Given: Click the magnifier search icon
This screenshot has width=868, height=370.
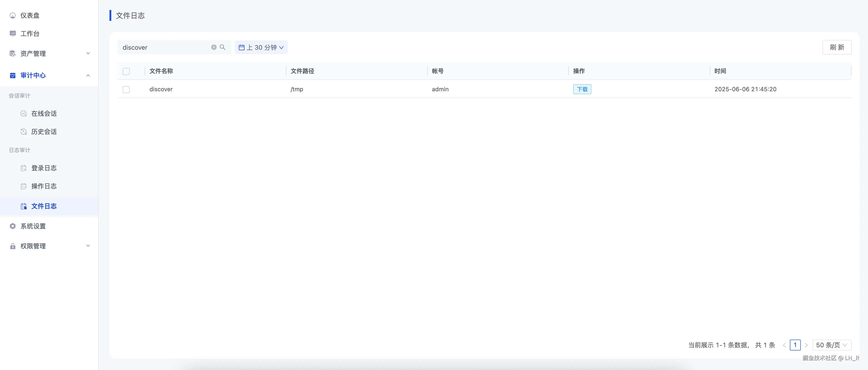Looking at the screenshot, I should click(222, 47).
